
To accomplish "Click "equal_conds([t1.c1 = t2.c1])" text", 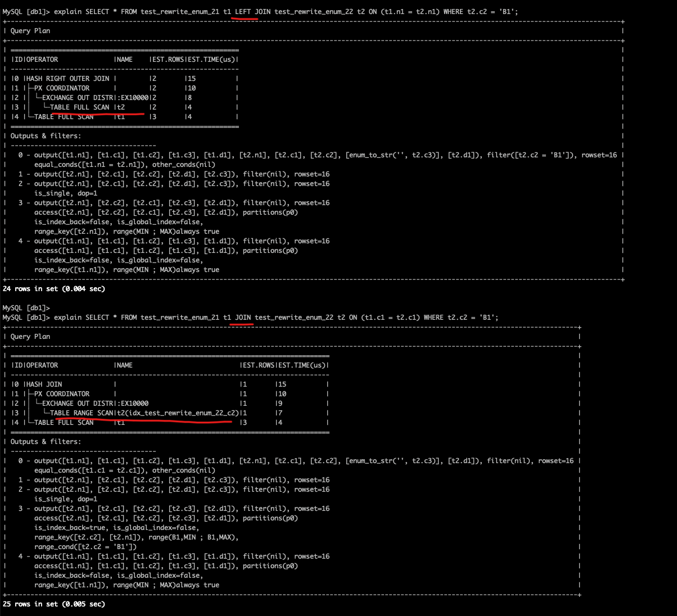I will (x=91, y=470).
